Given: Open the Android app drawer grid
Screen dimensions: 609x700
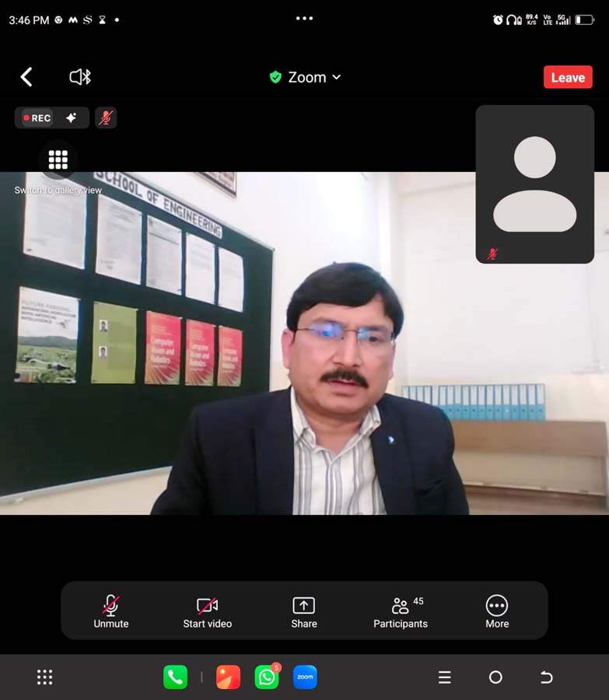Looking at the screenshot, I should (x=45, y=677).
